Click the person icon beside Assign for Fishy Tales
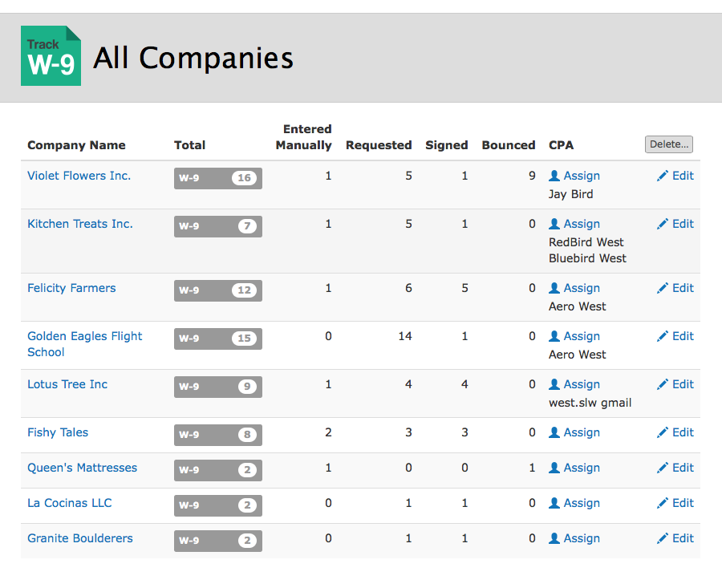The height and width of the screenshot is (588, 722). click(554, 432)
